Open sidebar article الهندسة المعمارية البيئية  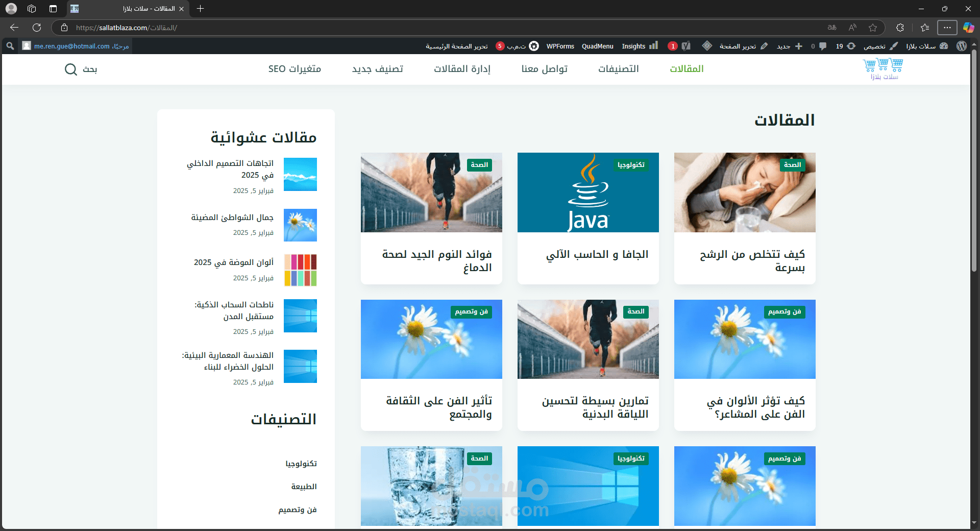(x=228, y=361)
